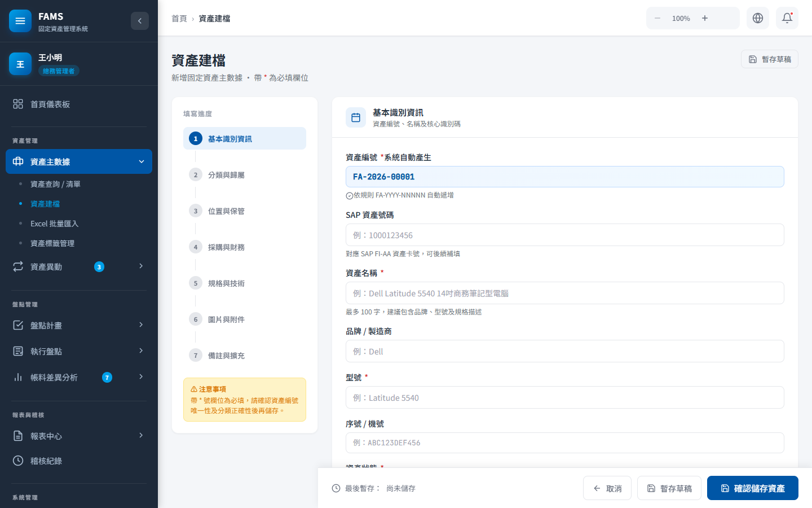The width and height of the screenshot is (812, 508).
Task: Open the language globe icon
Action: (758, 18)
